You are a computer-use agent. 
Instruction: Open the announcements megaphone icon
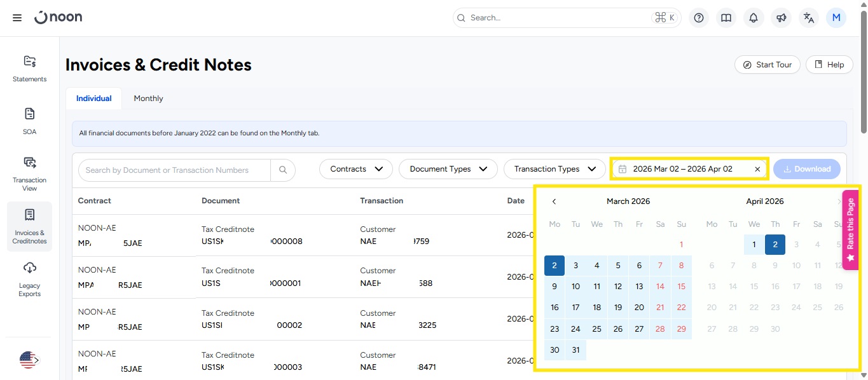781,18
